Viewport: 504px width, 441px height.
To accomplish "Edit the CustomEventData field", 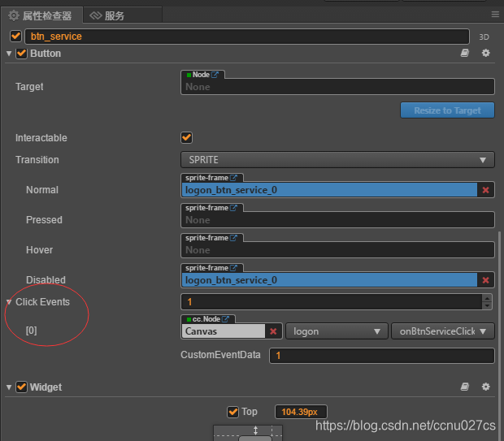I will 382,355.
